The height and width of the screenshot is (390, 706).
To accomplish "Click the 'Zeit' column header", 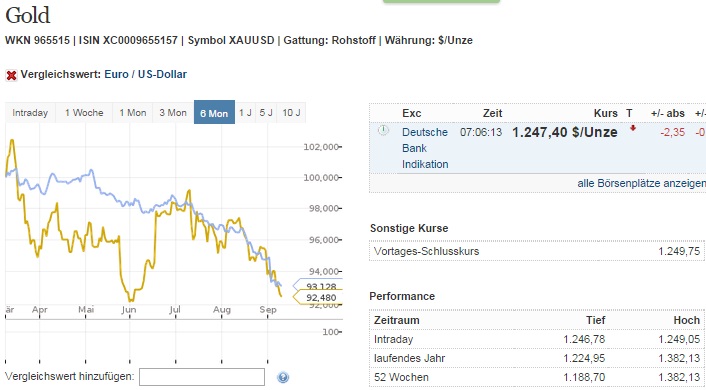I will 492,113.
